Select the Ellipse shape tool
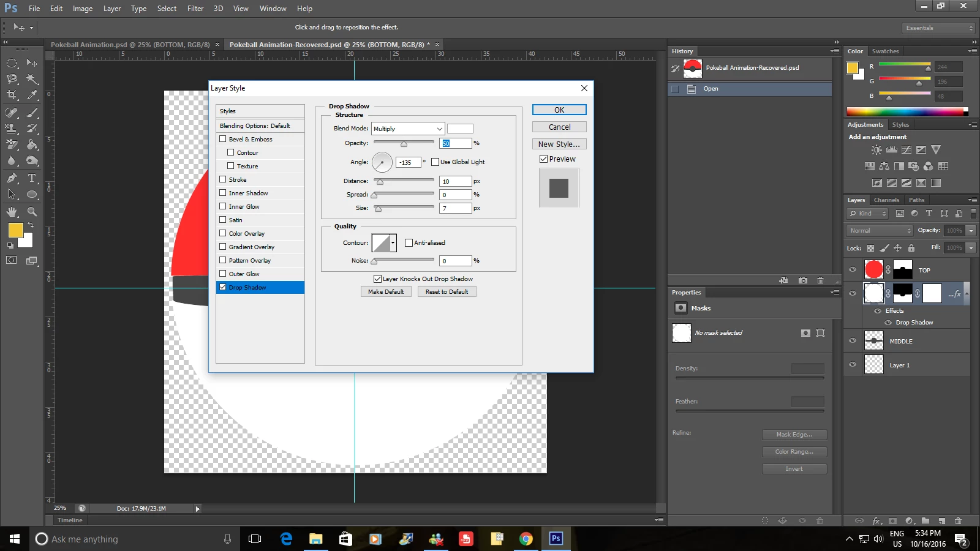The height and width of the screenshot is (551, 980). pyautogui.click(x=32, y=195)
